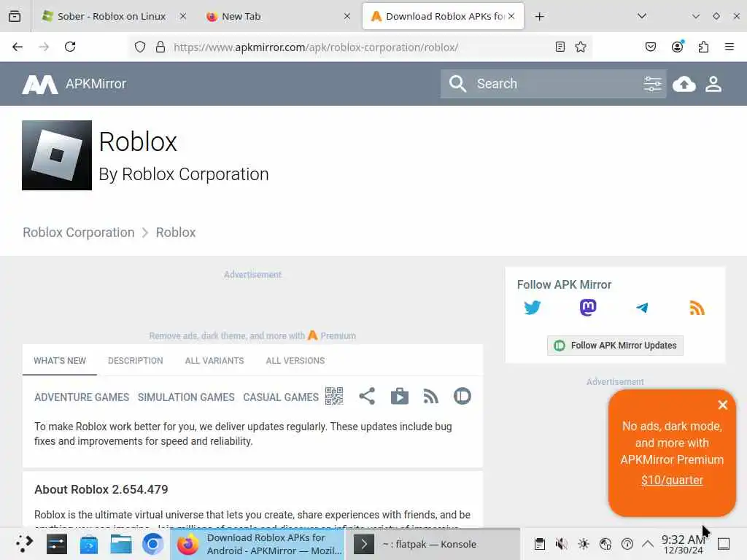Open the Telegram follow icon
This screenshot has height=560, width=747.
pyautogui.click(x=642, y=308)
